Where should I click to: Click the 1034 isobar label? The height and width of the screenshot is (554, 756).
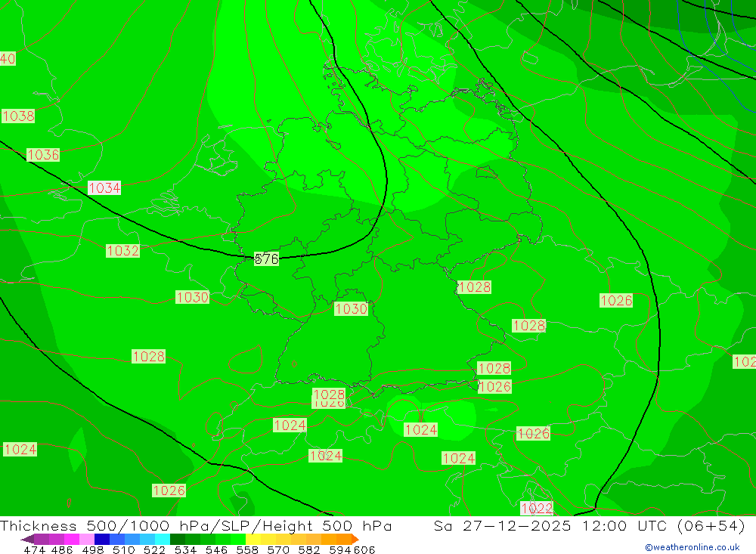tap(104, 187)
